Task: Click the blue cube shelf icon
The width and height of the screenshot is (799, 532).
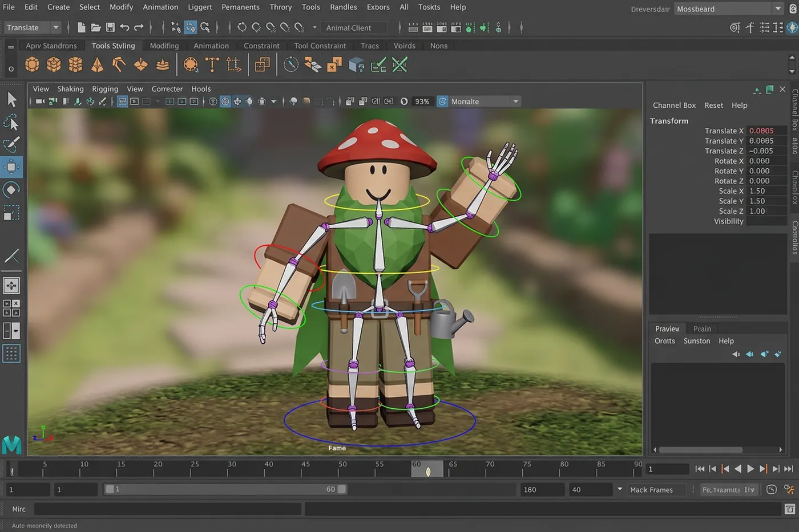Action: pyautogui.click(x=356, y=65)
